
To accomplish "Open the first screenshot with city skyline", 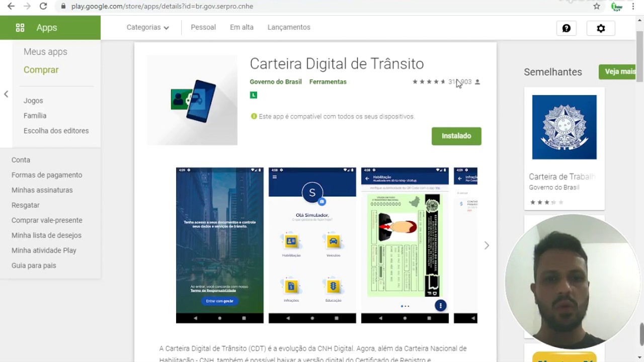I will (x=219, y=245).
